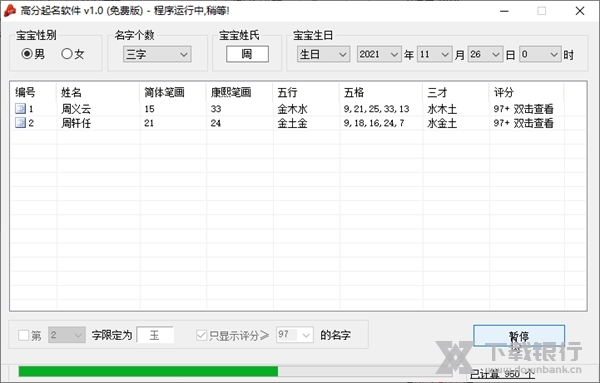The height and width of the screenshot is (383, 600).
Task: Click the 暂停 pause button
Action: [519, 336]
